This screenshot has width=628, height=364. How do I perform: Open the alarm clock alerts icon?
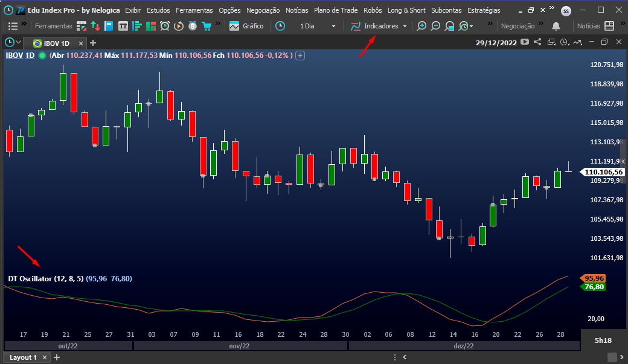point(165,26)
